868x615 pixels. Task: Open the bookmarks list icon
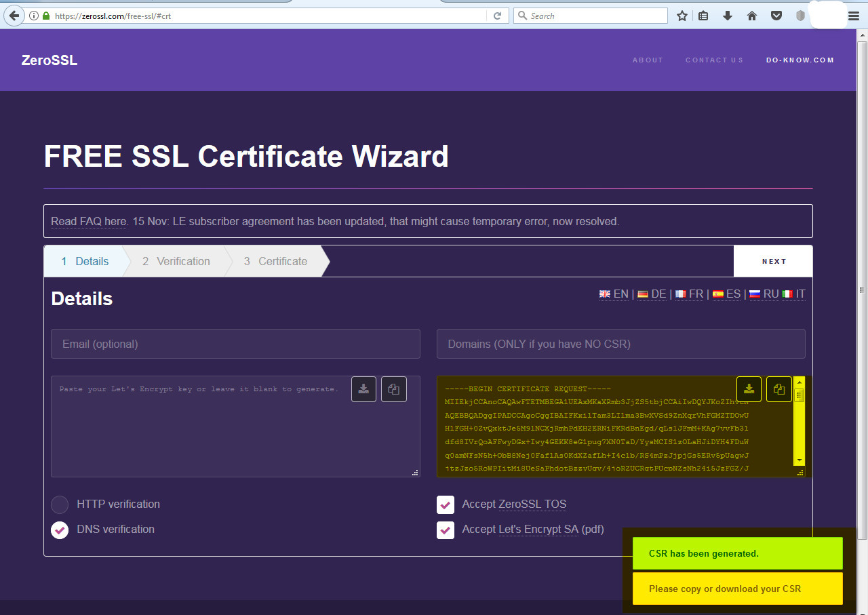703,16
